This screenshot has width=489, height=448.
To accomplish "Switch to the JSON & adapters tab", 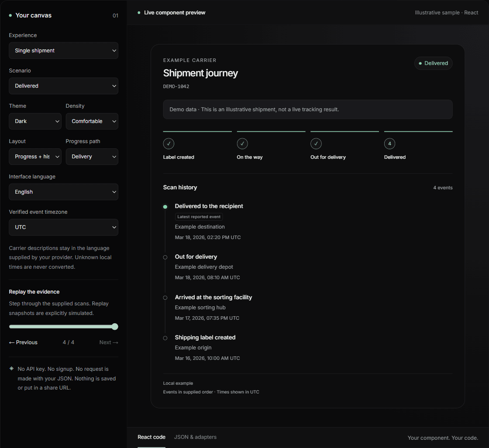I will coord(195,437).
